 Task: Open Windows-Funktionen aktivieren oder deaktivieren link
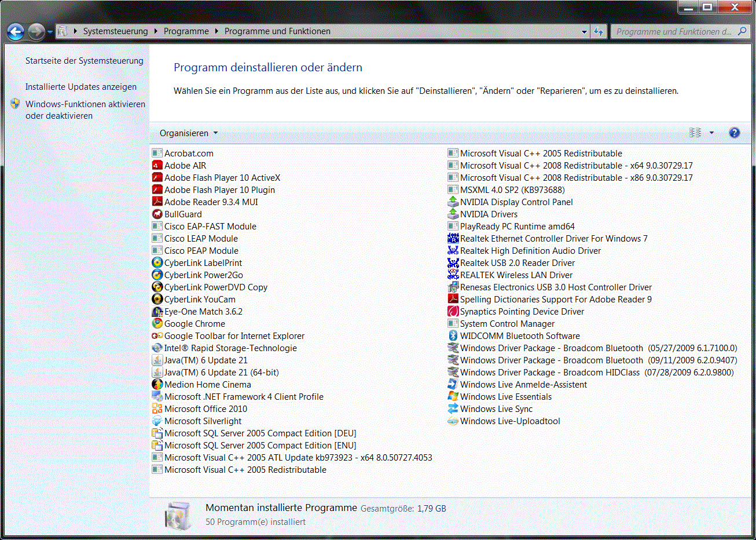coord(85,110)
